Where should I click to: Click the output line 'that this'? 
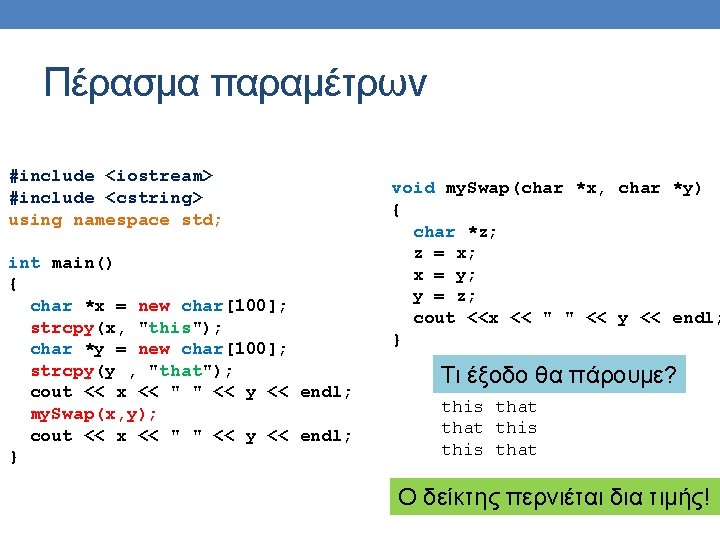[x=489, y=428]
